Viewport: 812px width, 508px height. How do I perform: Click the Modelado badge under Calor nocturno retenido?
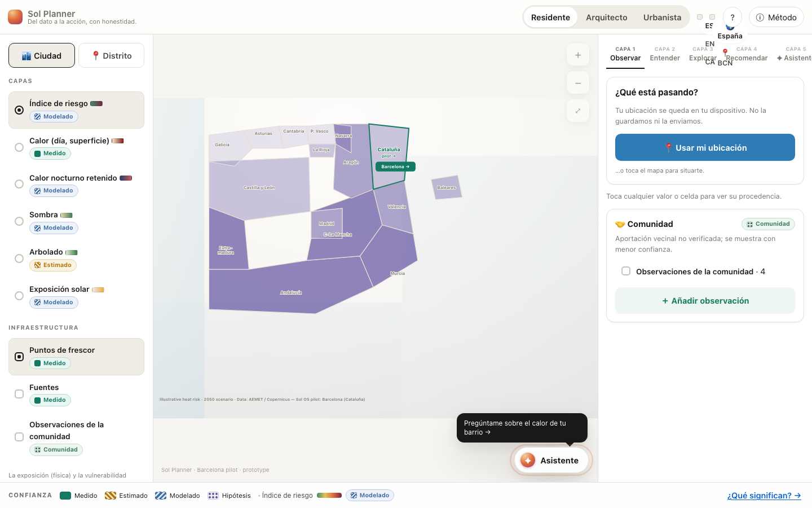54,191
